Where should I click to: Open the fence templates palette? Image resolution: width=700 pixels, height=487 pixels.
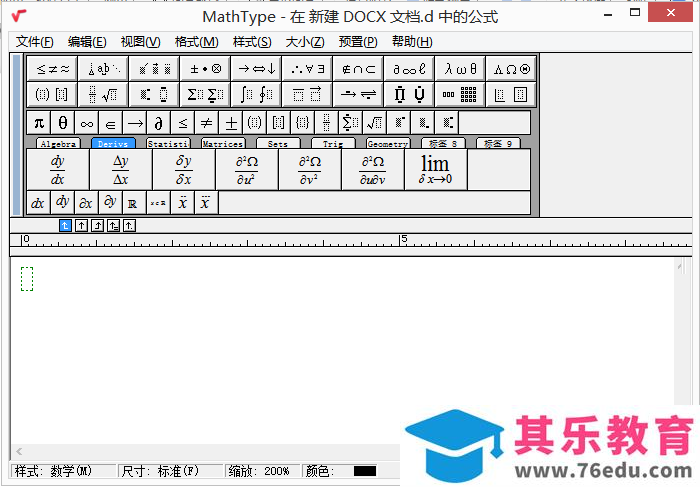click(52, 94)
